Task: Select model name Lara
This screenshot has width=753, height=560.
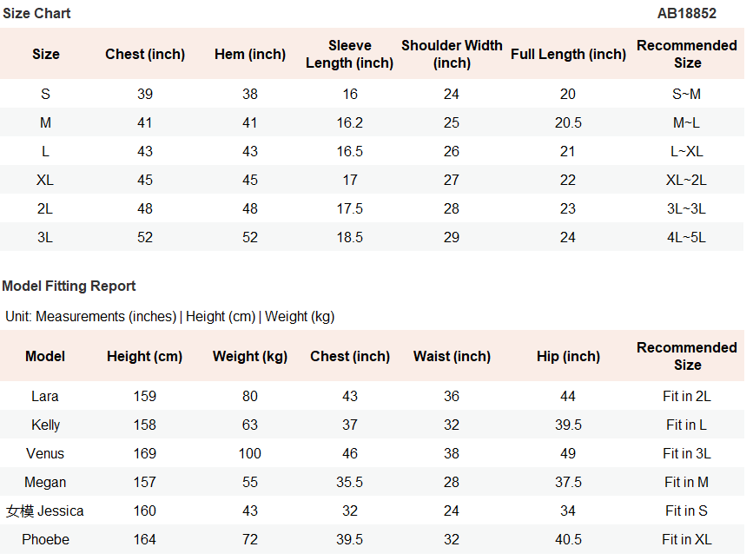Action: pyautogui.click(x=45, y=397)
